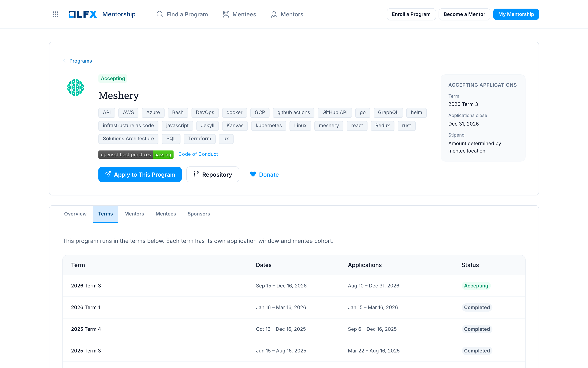This screenshot has width=588, height=368.
Task: Click the GraphQL skill tag
Action: [388, 113]
